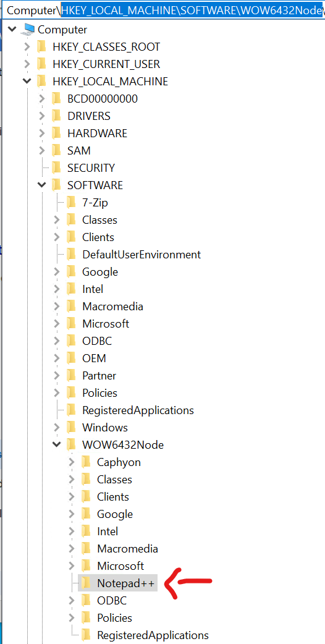Viewport: 325px width, 644px height.
Task: Collapse the WOW6432Node key
Action: tap(57, 444)
